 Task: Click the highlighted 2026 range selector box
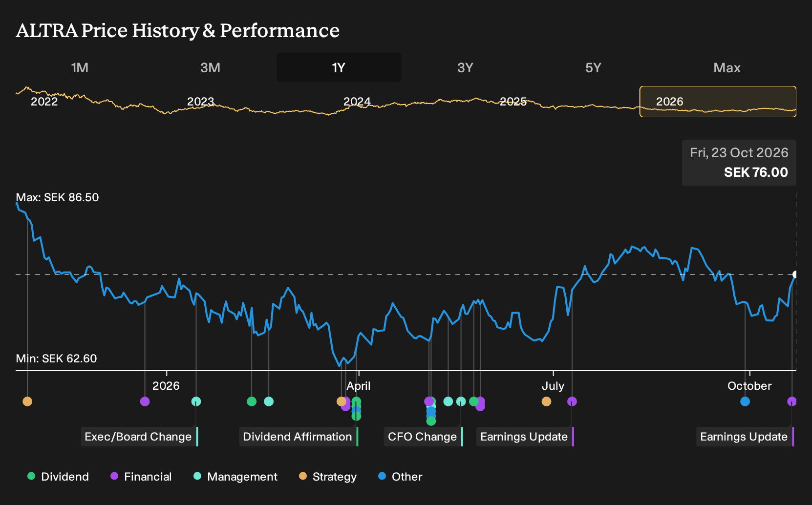pyautogui.click(x=718, y=102)
